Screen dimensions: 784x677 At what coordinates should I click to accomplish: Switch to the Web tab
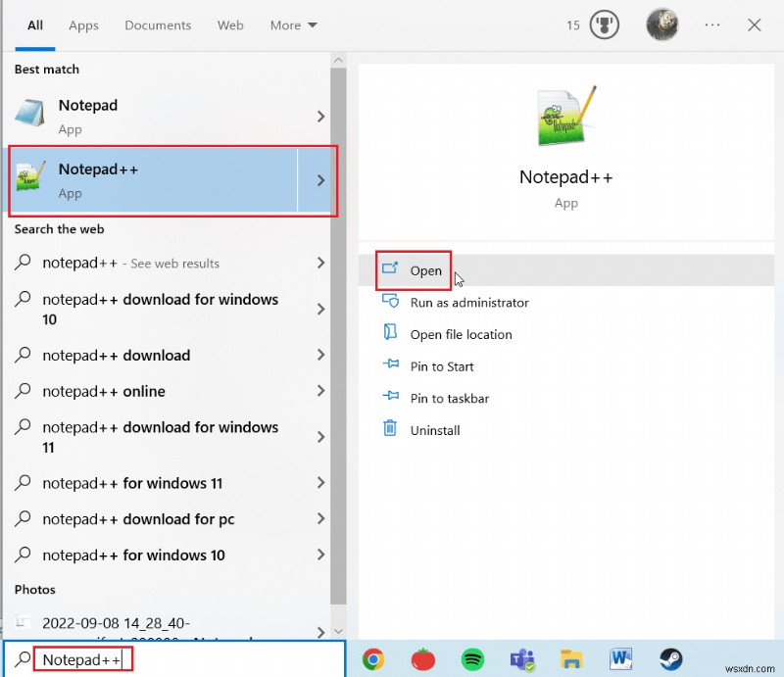click(x=230, y=25)
